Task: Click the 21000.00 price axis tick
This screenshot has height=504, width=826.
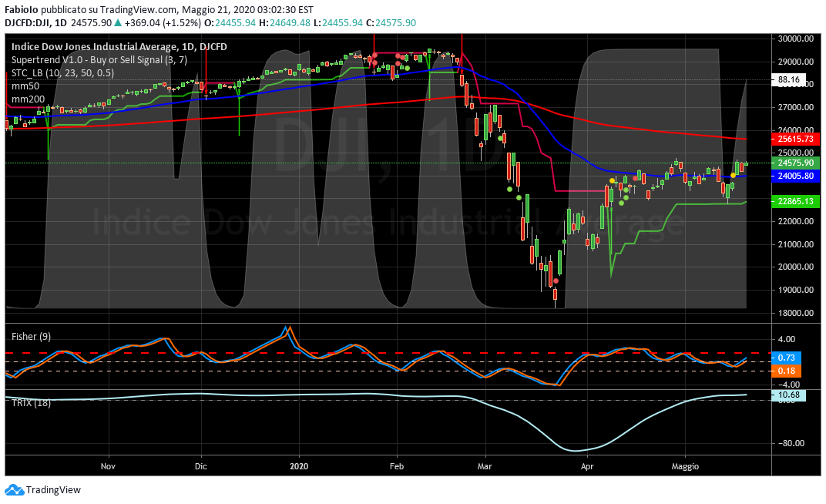Action: click(795, 244)
